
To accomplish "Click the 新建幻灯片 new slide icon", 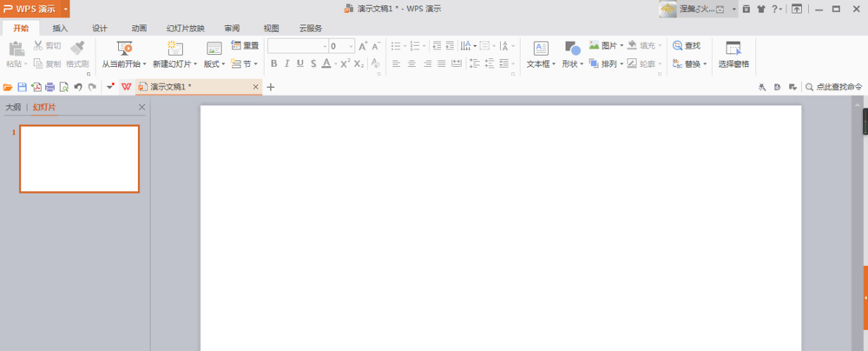I will 175,49.
